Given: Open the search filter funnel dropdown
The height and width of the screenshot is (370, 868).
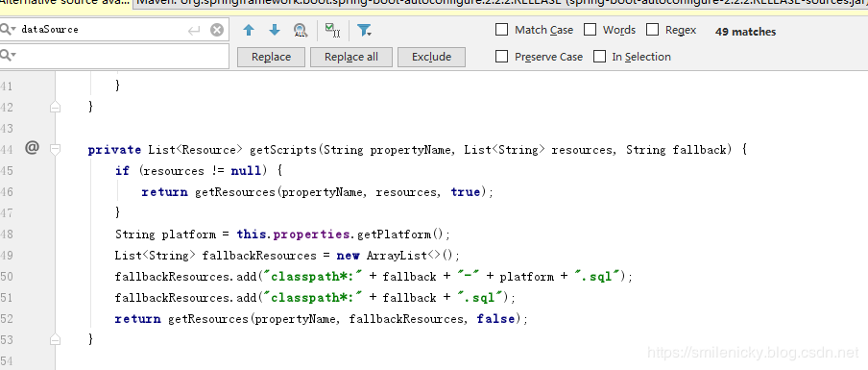Looking at the screenshot, I should [364, 31].
